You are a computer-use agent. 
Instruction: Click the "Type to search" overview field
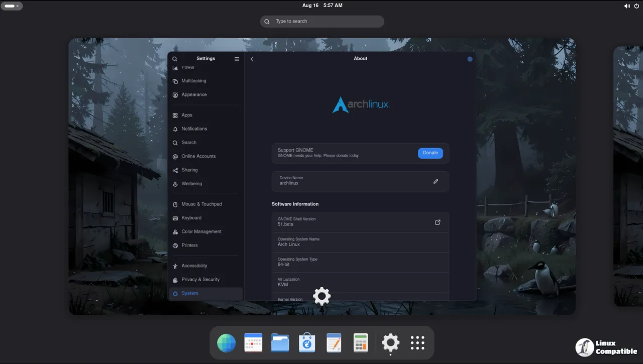tap(322, 21)
